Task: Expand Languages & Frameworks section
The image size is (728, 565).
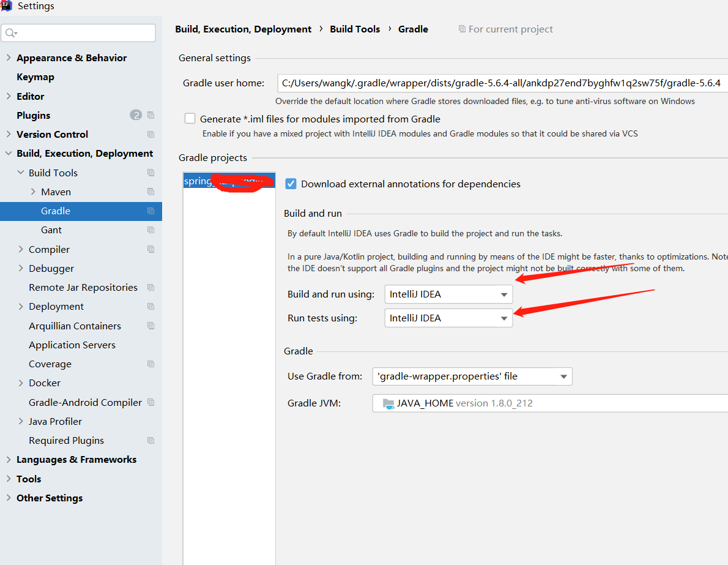Action: tap(9, 460)
